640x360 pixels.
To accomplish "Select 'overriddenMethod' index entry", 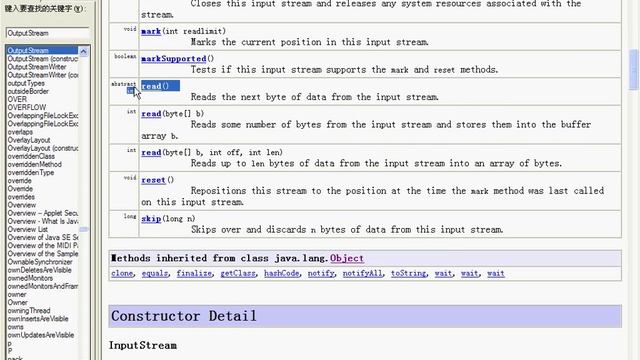I will (35, 164).
